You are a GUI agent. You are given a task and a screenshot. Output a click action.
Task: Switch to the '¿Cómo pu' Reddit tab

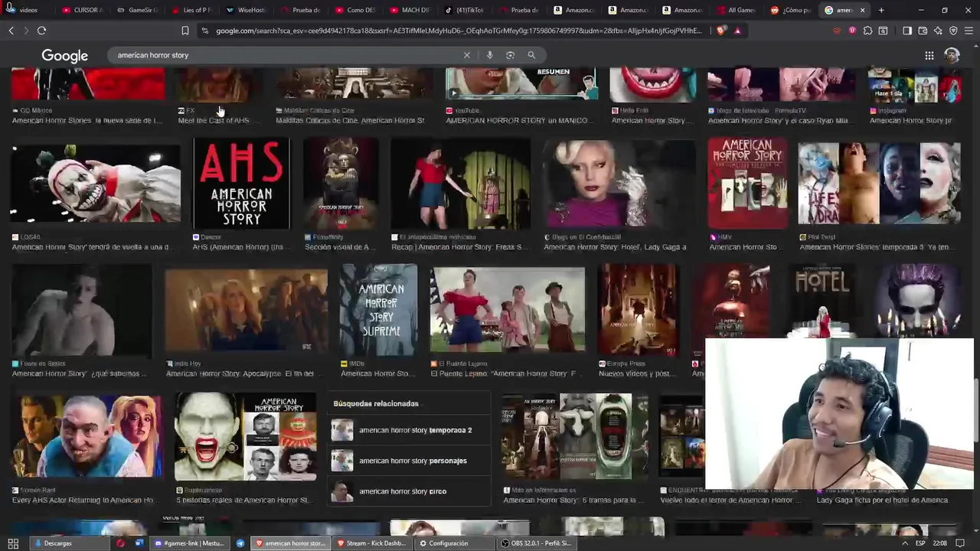pyautogui.click(x=791, y=10)
